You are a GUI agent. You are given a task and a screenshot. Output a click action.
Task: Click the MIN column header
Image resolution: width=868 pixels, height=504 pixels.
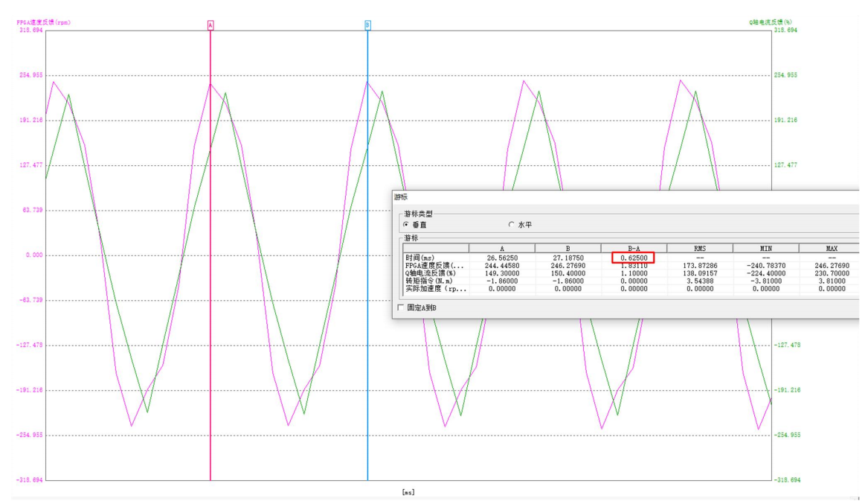[x=765, y=248]
